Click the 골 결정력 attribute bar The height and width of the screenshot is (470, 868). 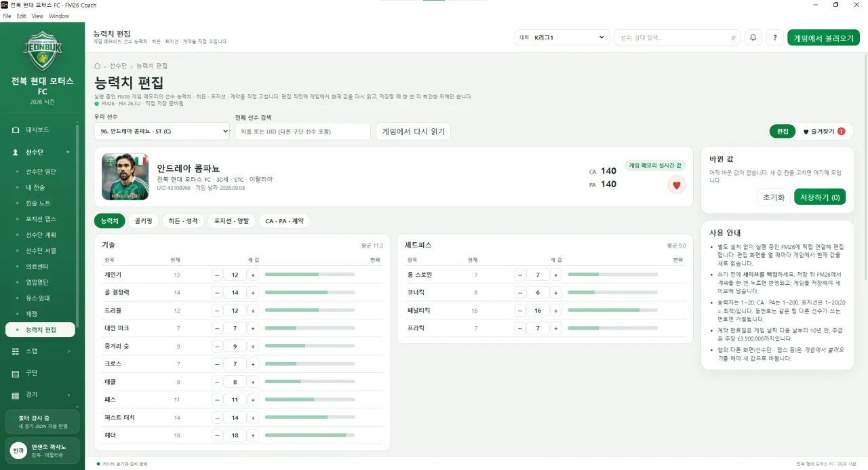tap(310, 292)
